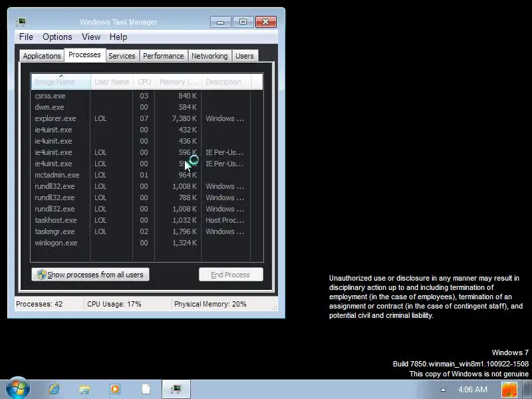Open the Options menu

pos(57,37)
